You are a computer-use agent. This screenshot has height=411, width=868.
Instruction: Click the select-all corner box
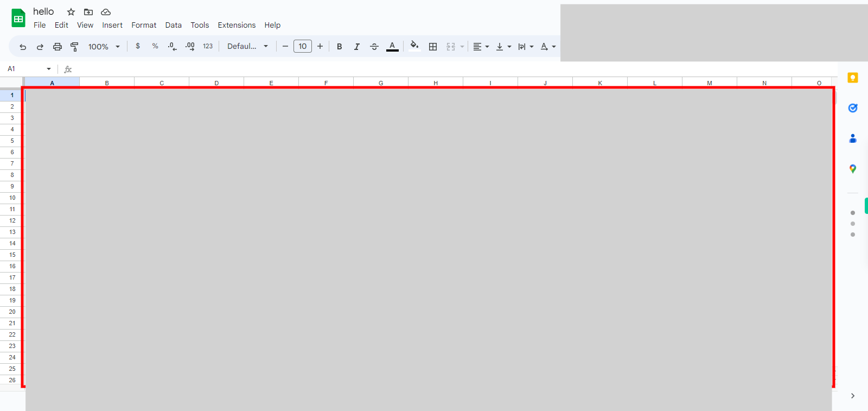pyautogui.click(x=12, y=83)
